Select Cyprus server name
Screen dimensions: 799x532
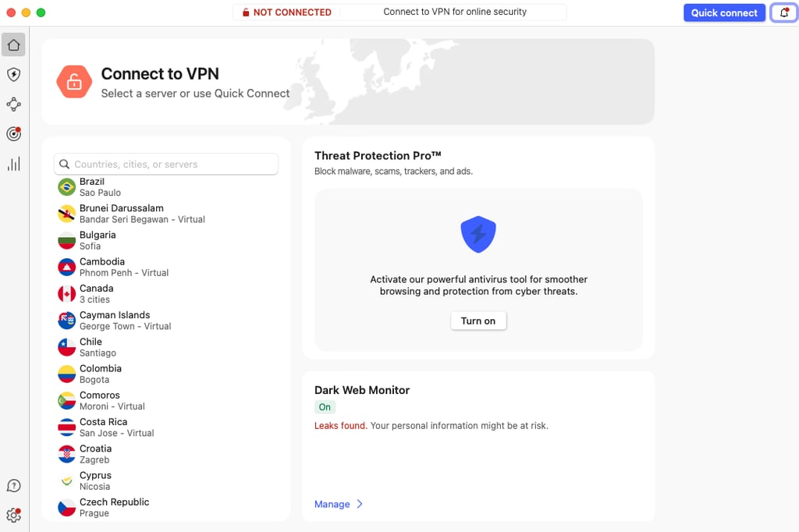(x=95, y=475)
